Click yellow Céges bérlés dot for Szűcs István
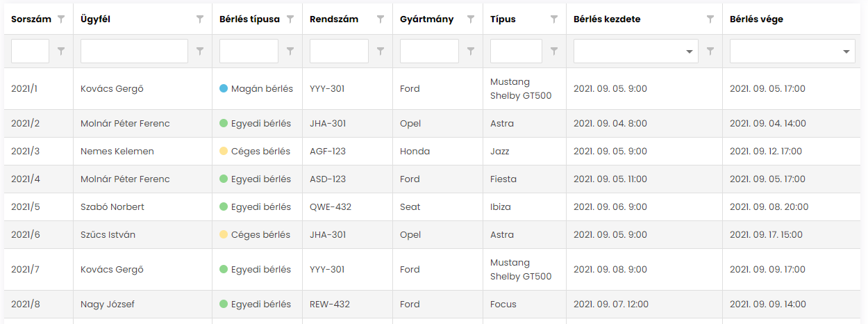Image resolution: width=868 pixels, height=324 pixels. [x=224, y=235]
